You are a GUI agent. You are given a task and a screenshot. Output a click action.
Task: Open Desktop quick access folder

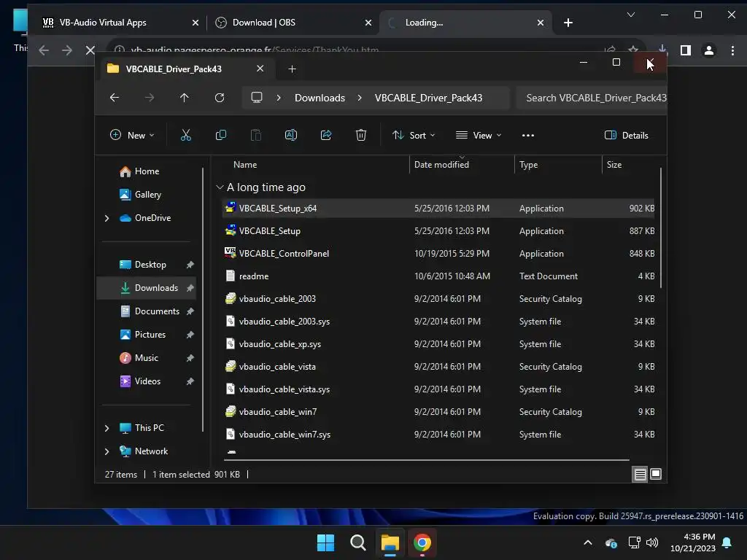pyautogui.click(x=150, y=265)
